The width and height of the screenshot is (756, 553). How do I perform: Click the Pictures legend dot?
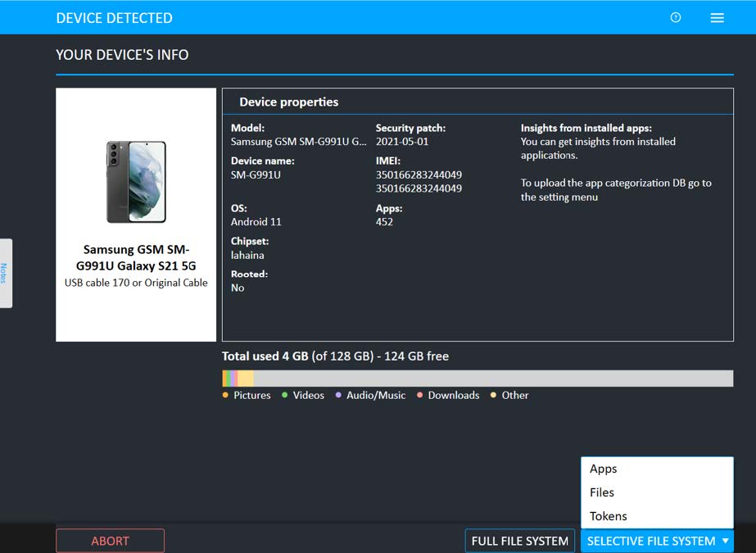[x=225, y=395]
